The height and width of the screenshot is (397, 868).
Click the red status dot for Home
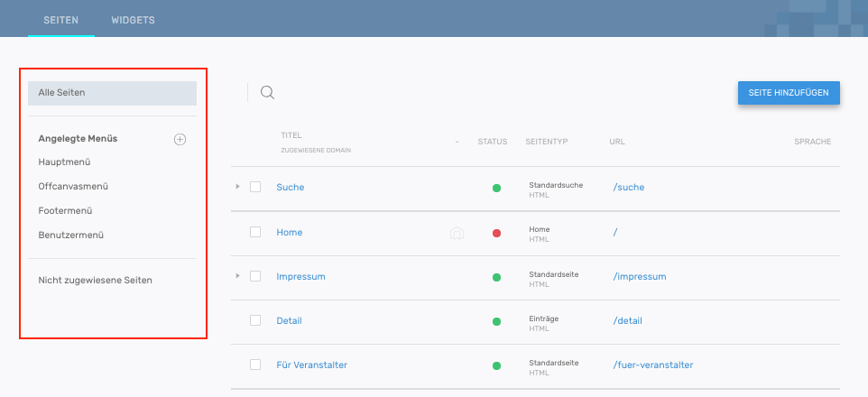[496, 233]
